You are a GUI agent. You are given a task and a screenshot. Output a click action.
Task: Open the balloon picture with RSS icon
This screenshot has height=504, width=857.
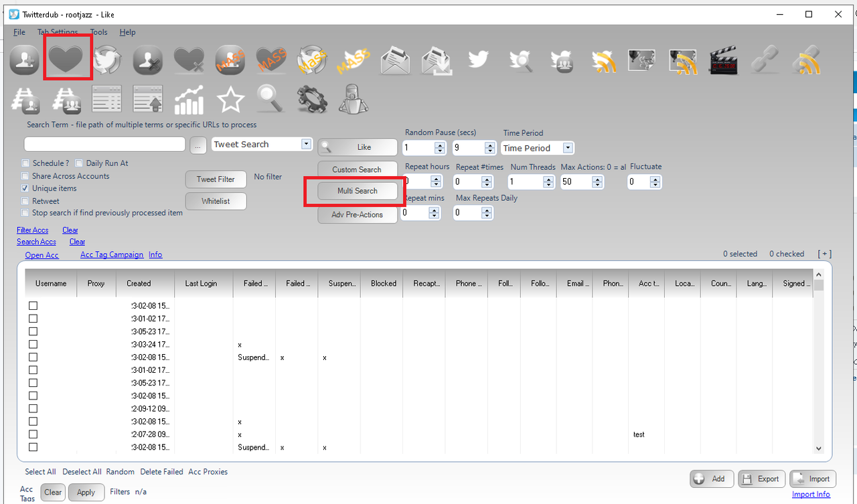pyautogui.click(x=683, y=62)
